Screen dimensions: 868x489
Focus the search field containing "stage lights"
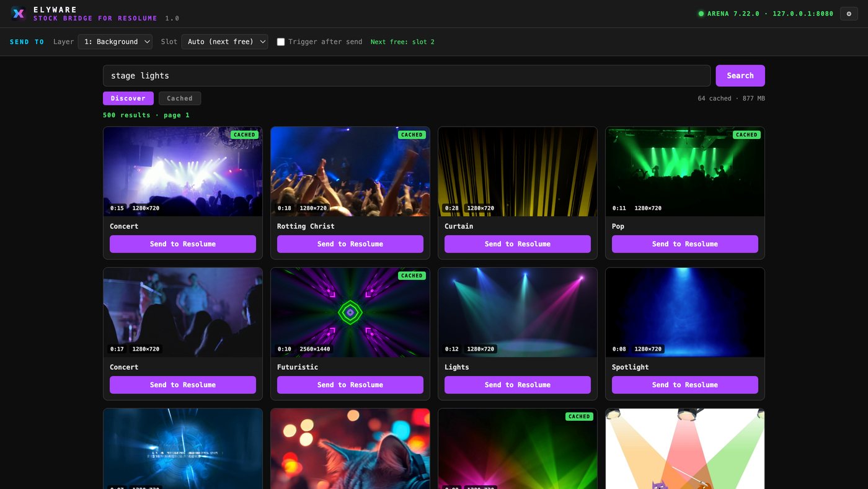click(407, 76)
